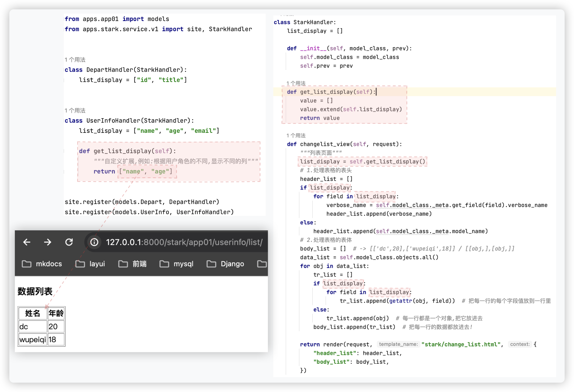Open the 前端 bookmark folder
The height and width of the screenshot is (392, 574).
pos(132,264)
